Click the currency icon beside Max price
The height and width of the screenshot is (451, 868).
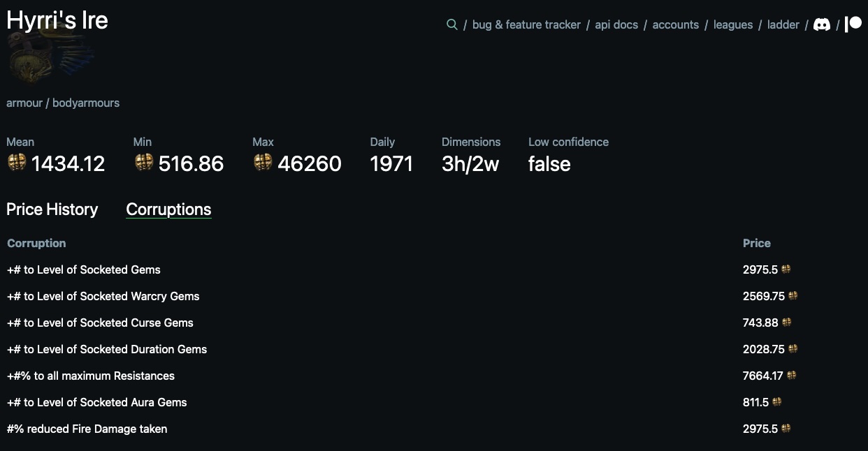pos(263,163)
